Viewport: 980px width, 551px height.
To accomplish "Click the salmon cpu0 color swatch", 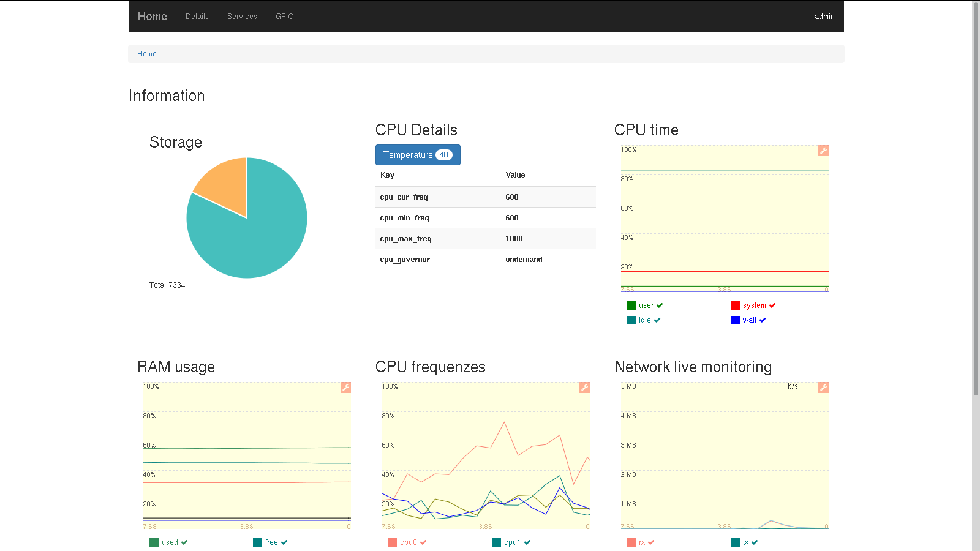I will coord(392,542).
